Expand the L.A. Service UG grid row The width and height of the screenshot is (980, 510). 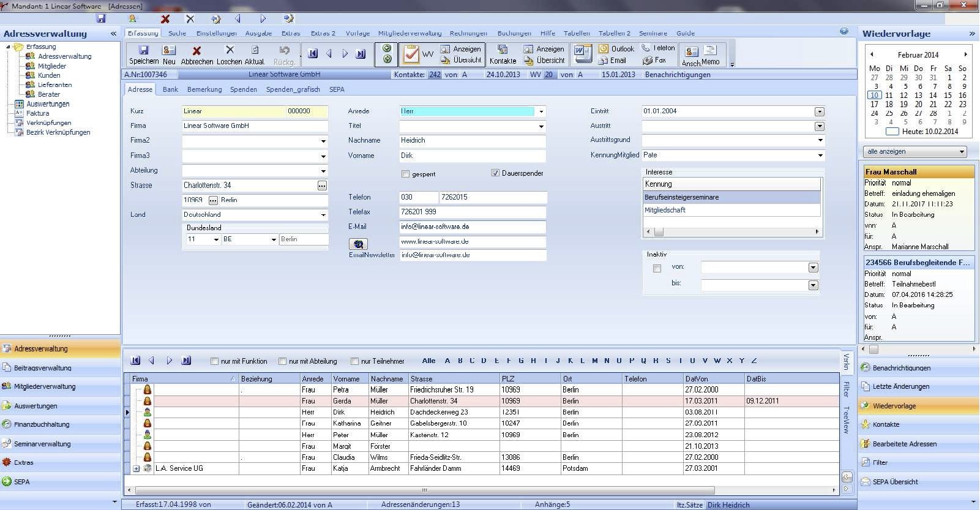coord(136,469)
